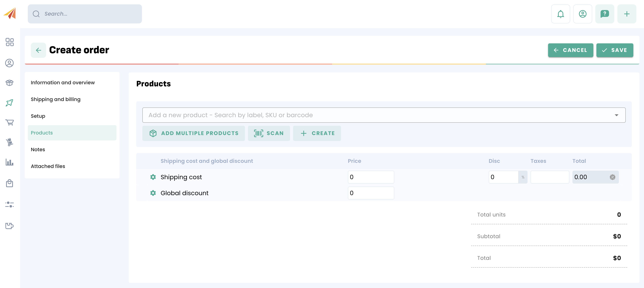This screenshot has height=288, width=644.
Task: Open the sliders settings sidebar icon
Action: [10, 204]
